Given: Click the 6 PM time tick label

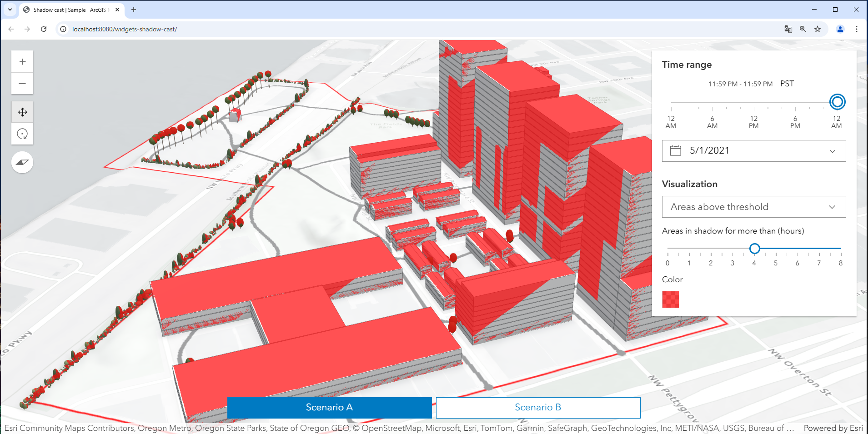Looking at the screenshot, I should tap(795, 122).
